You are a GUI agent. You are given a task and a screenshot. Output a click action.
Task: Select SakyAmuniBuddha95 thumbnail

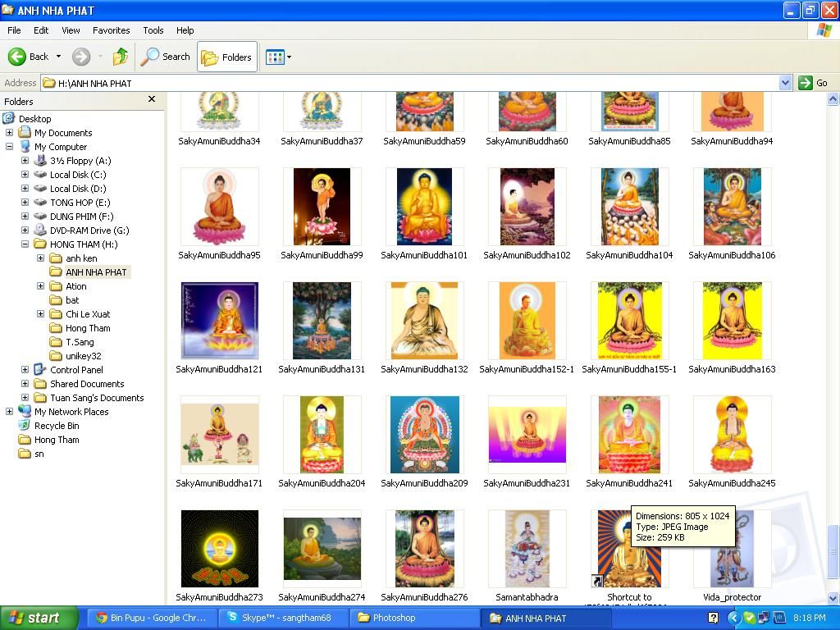[x=220, y=207]
